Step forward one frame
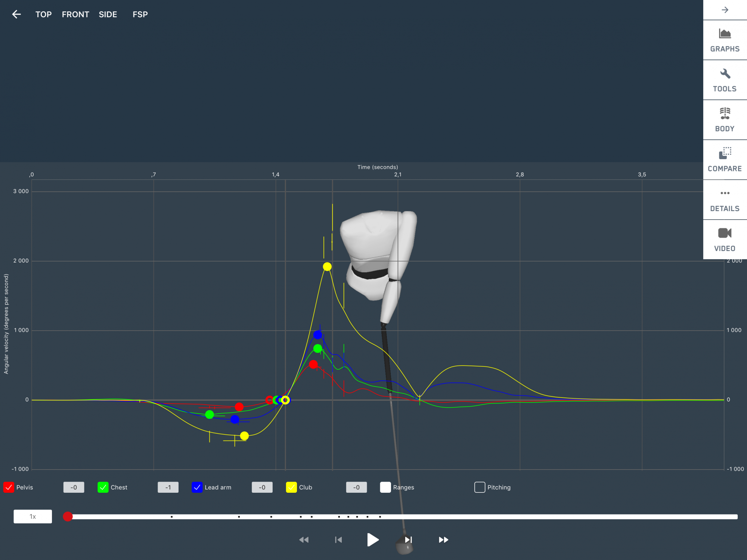The image size is (747, 560). tap(408, 540)
